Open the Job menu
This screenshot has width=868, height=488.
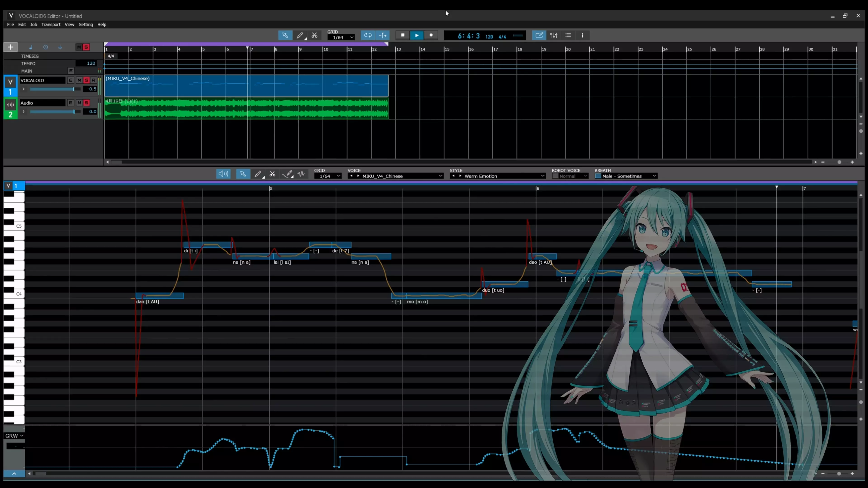33,25
